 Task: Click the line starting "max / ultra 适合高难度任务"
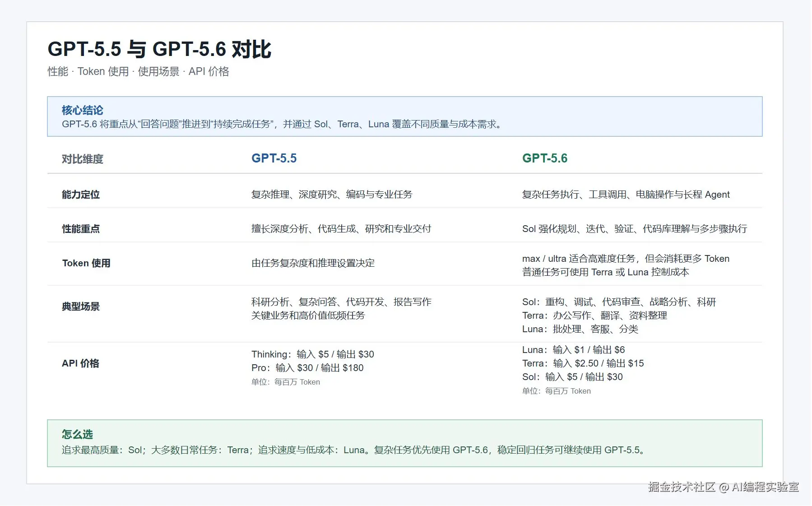[x=626, y=259]
